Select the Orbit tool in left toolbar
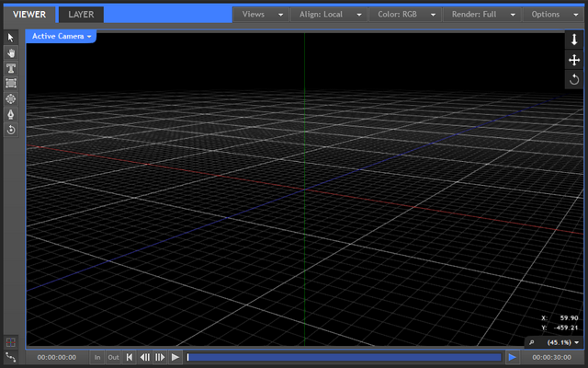This screenshot has width=588, height=368. click(11, 130)
